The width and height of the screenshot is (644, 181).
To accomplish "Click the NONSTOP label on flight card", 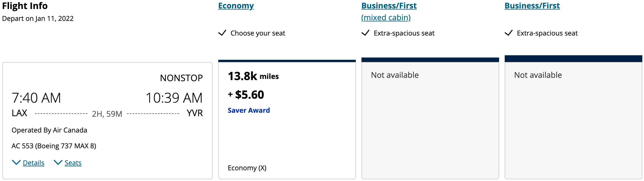I will (181, 78).
